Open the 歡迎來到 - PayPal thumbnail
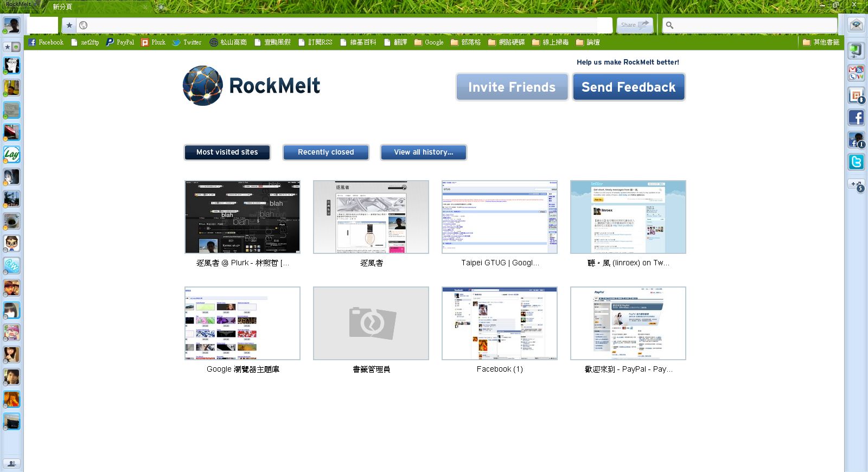This screenshot has width=868, height=472. (x=628, y=323)
